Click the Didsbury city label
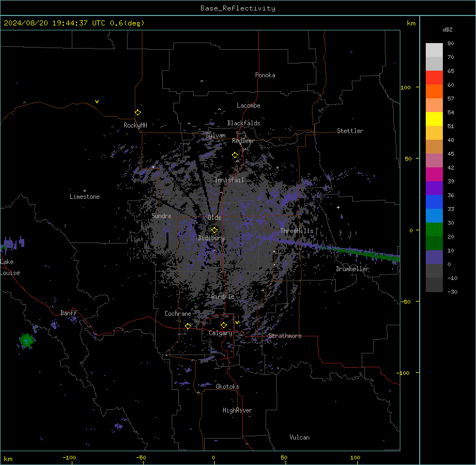Viewport: 476px width, 465px height. click(x=211, y=238)
